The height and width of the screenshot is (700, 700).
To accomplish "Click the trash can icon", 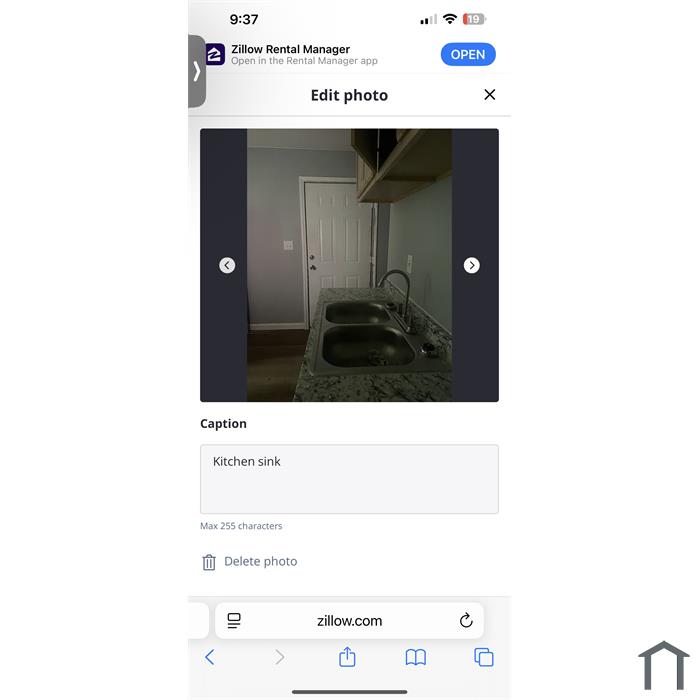I will (209, 562).
